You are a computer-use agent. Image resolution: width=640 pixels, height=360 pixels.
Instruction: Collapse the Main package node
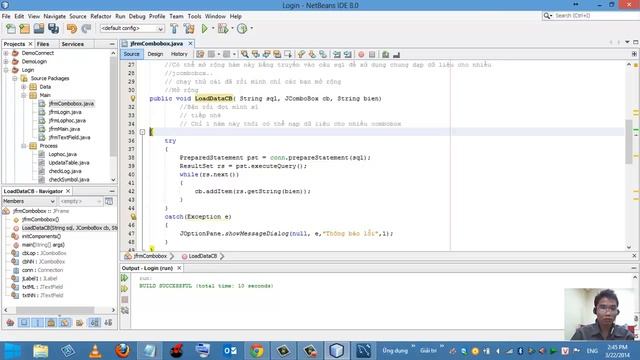click(24, 96)
